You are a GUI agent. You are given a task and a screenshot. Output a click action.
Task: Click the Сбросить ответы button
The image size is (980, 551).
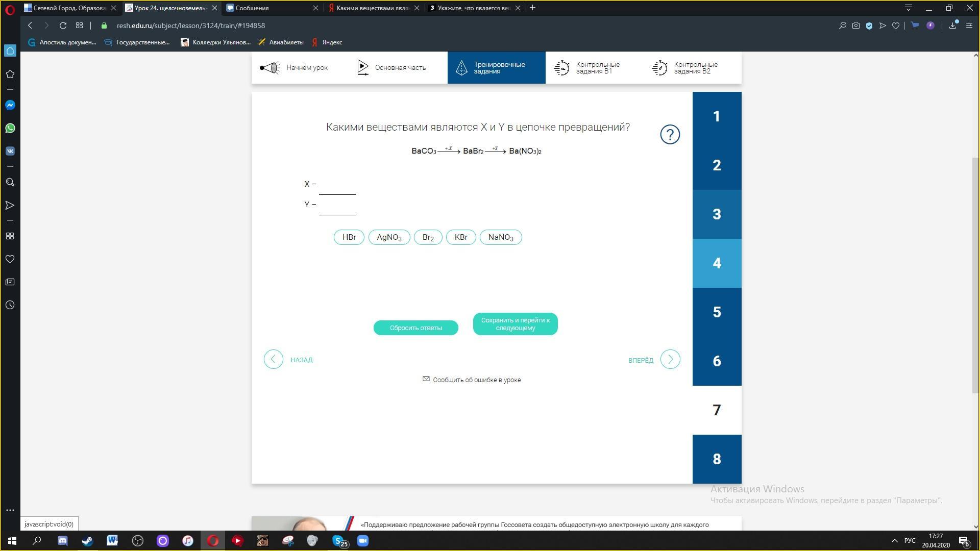(415, 328)
